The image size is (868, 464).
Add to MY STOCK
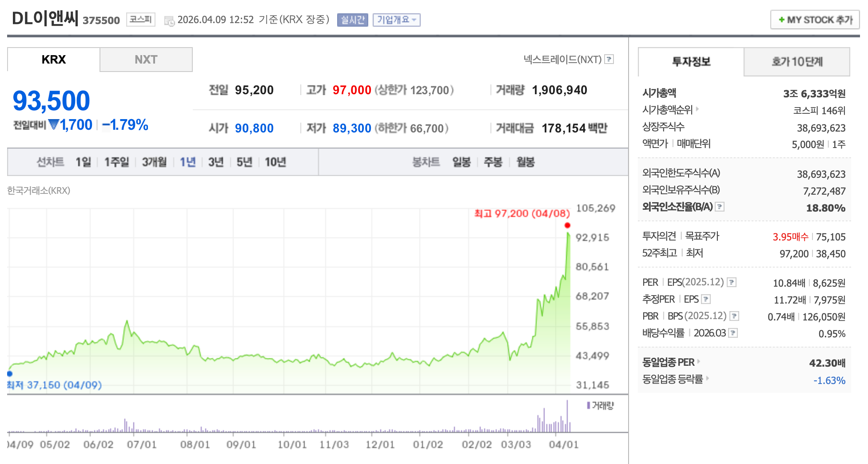815,20
